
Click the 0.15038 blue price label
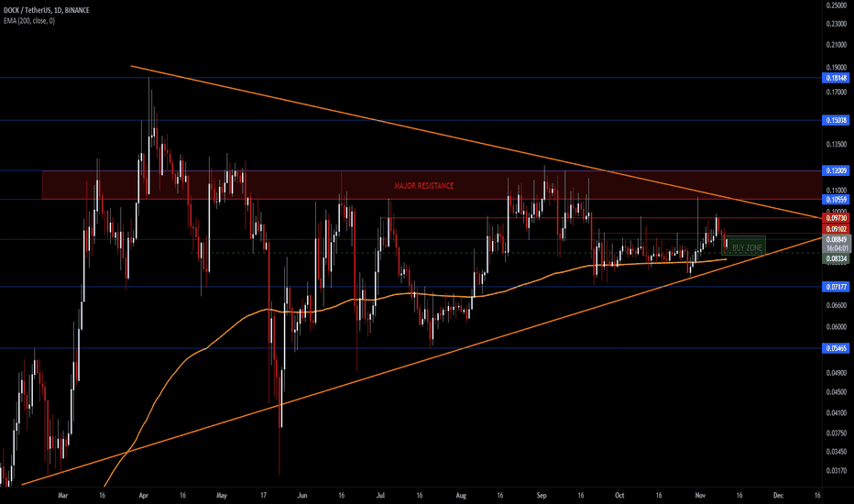836,120
